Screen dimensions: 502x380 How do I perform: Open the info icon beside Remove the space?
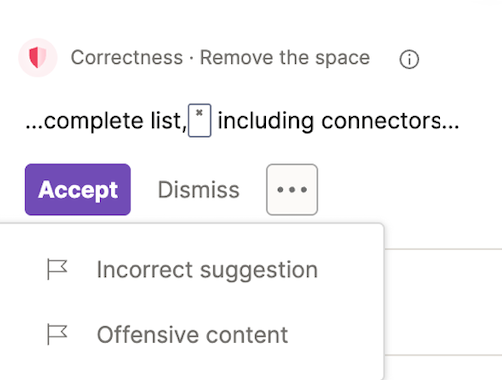click(409, 59)
